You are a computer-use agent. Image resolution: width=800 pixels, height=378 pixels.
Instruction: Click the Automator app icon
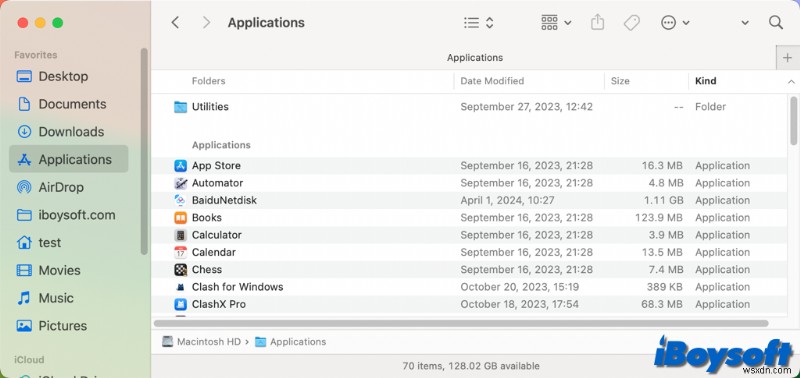(180, 183)
